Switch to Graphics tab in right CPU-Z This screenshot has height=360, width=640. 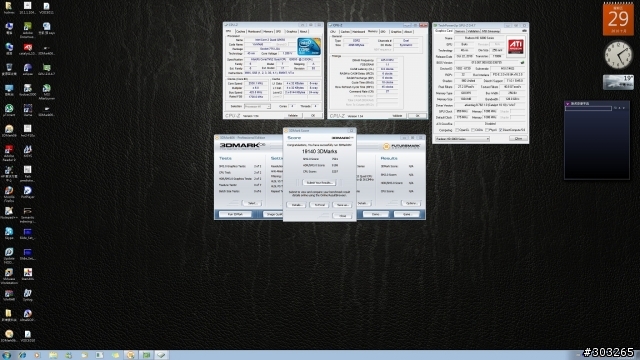coord(396,31)
